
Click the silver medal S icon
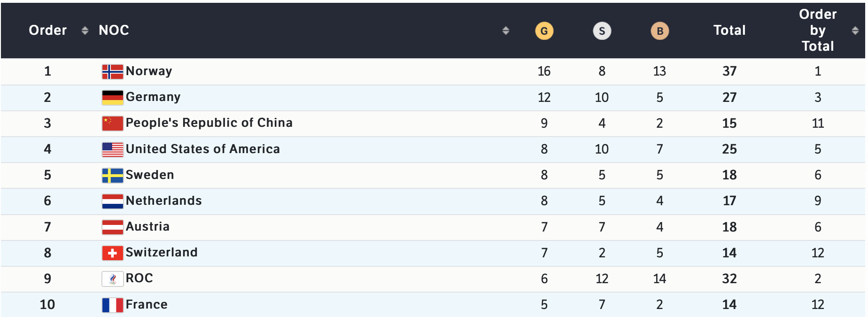[602, 31]
